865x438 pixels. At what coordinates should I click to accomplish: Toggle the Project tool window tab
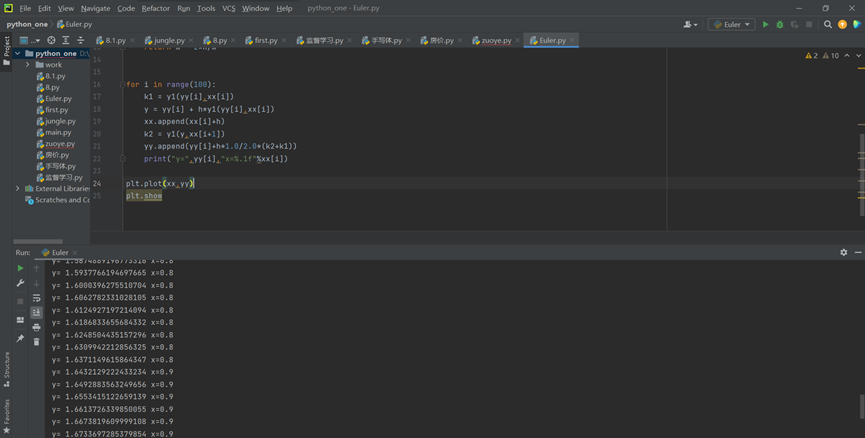(7, 51)
